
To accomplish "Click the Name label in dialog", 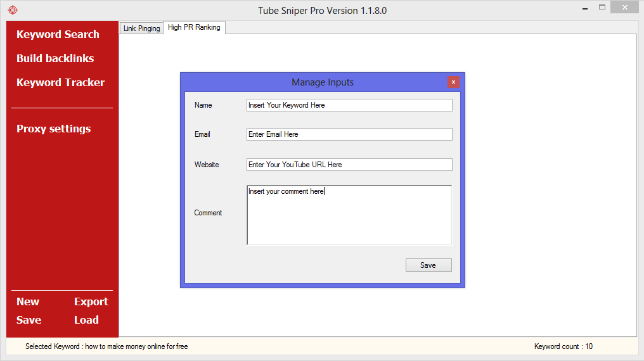I will click(203, 105).
